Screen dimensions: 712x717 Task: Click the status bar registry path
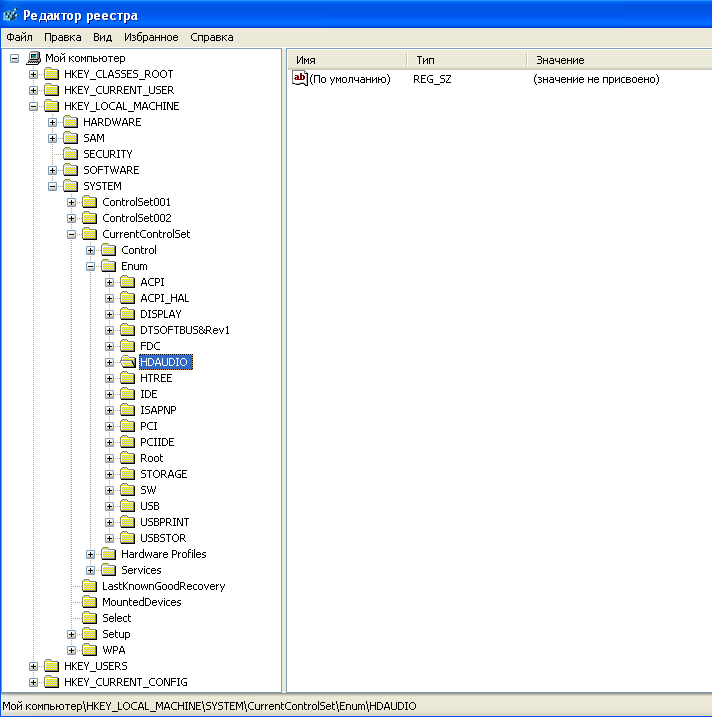pyautogui.click(x=209, y=706)
